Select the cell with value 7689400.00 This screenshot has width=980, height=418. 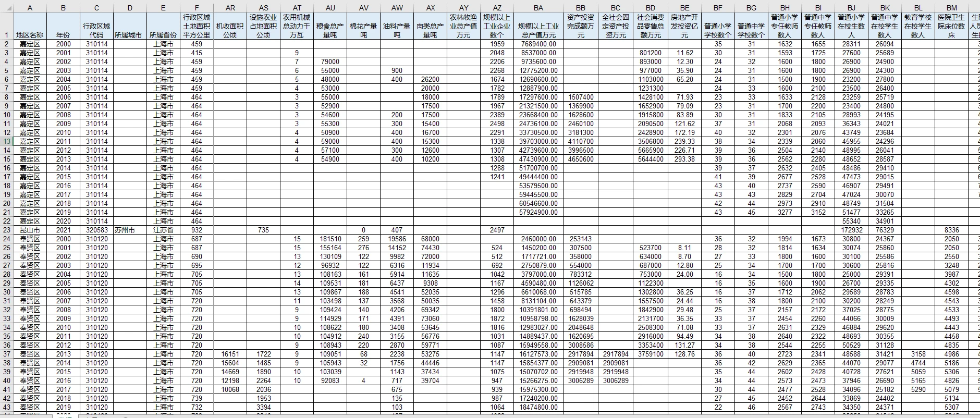[x=538, y=44]
